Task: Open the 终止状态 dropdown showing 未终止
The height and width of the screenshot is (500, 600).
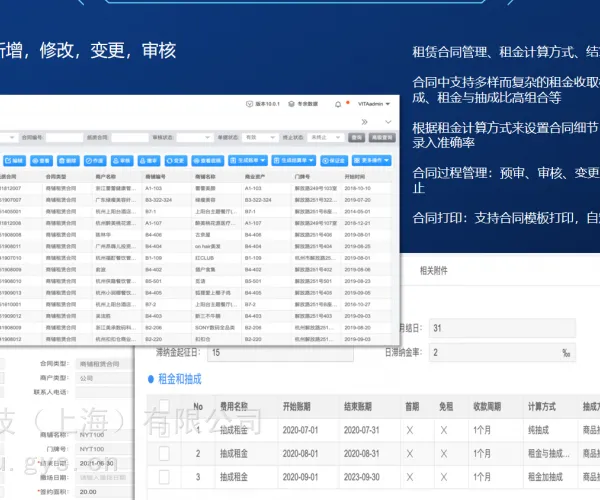Action: coord(325,137)
